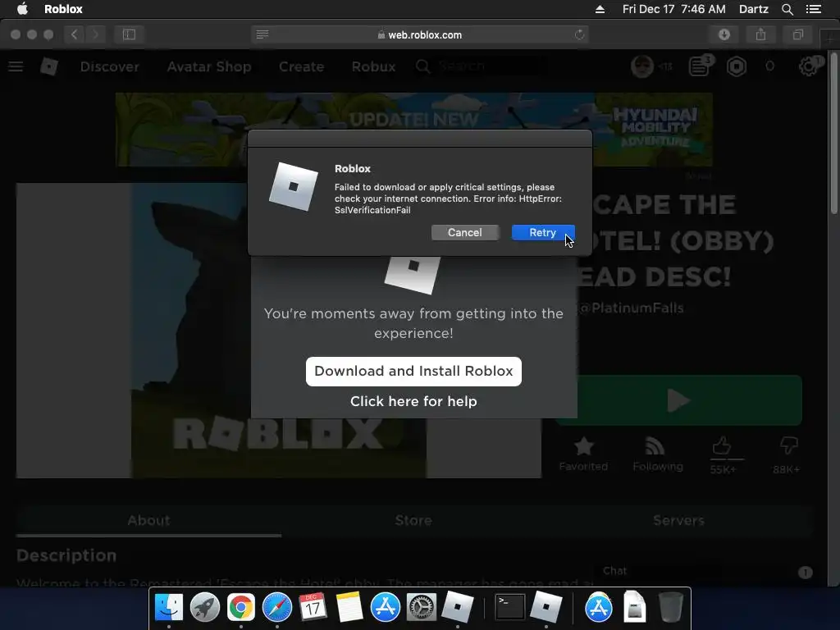Open Launchpad from the Dock
Viewport: 840px width, 630px height.
point(204,608)
